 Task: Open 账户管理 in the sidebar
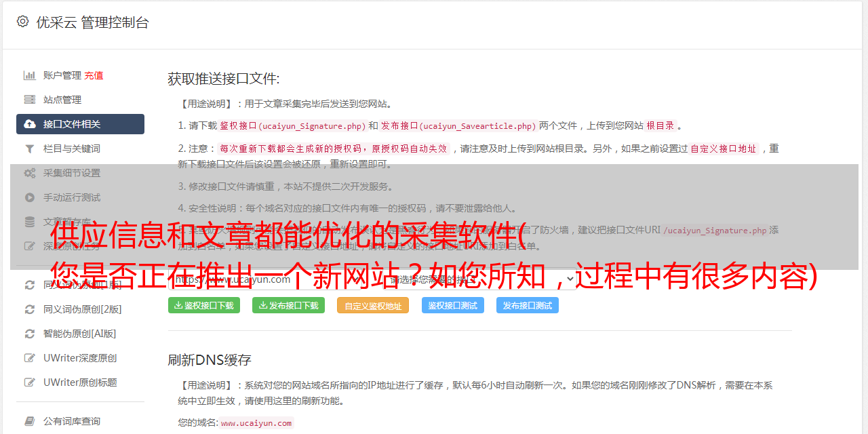(x=62, y=75)
